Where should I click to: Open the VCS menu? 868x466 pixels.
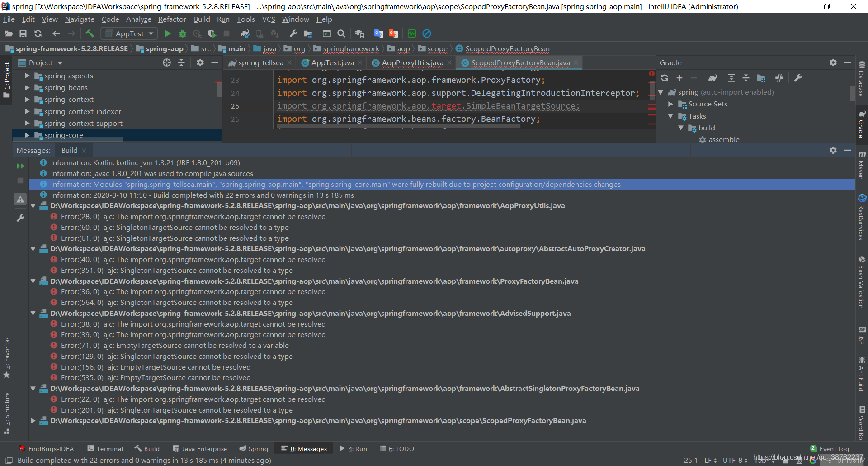[x=269, y=19]
